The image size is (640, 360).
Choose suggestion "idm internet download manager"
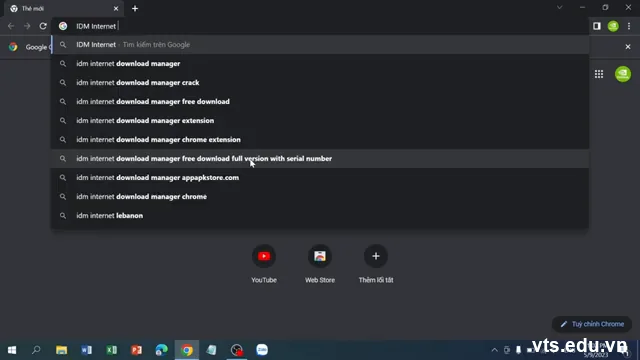click(x=320, y=64)
